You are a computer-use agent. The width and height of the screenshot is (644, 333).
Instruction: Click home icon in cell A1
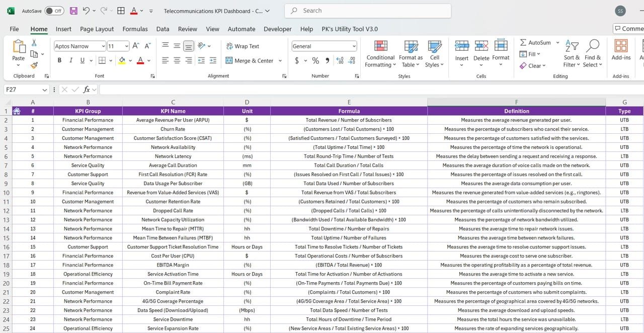[17, 111]
